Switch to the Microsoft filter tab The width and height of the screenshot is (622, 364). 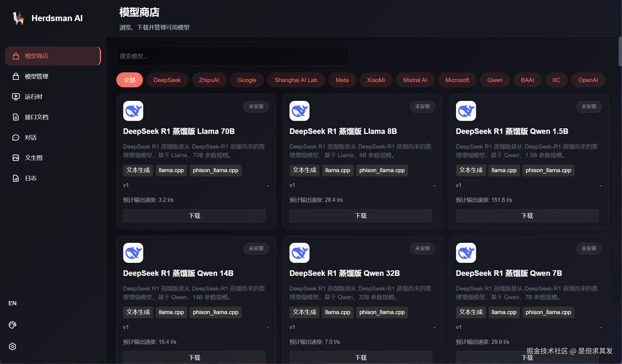click(x=457, y=80)
